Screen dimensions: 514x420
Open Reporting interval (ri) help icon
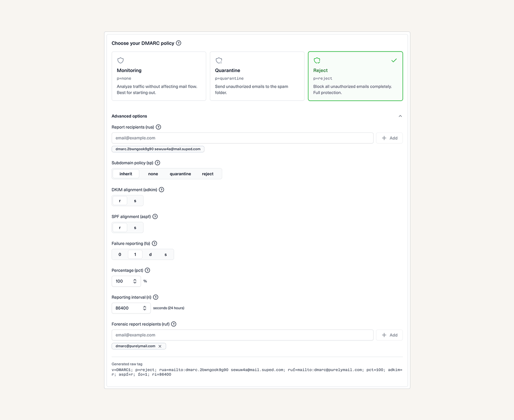(156, 297)
